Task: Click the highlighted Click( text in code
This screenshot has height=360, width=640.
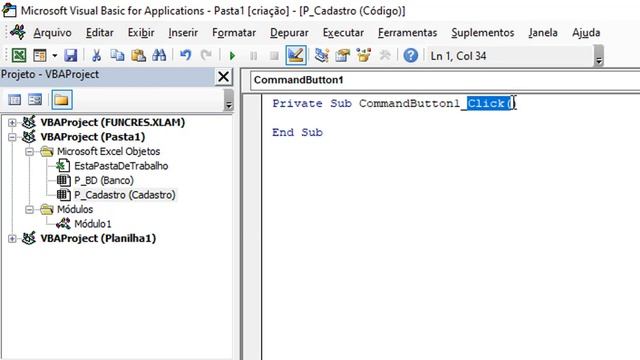Action: click(x=489, y=103)
